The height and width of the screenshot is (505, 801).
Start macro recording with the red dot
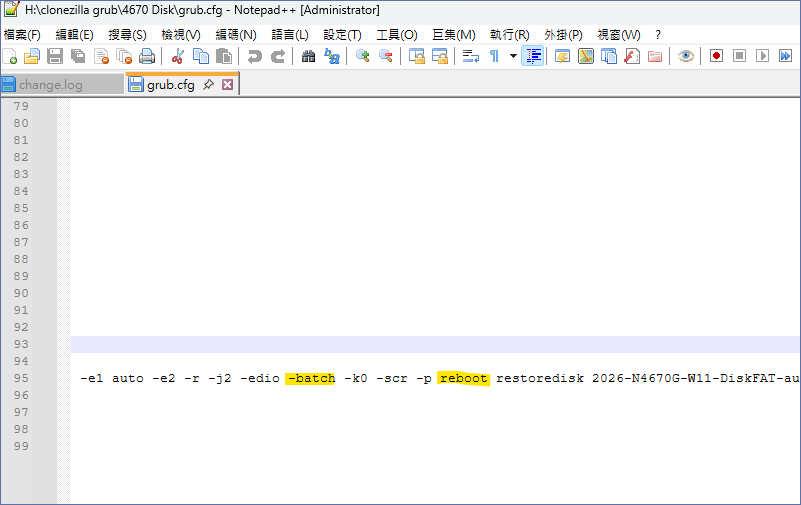pyautogui.click(x=716, y=57)
